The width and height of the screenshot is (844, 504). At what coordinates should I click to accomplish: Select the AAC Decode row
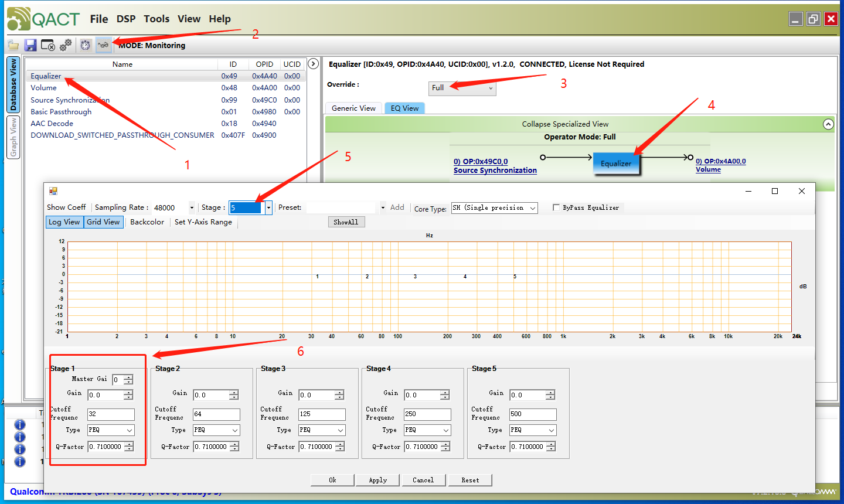click(166, 124)
